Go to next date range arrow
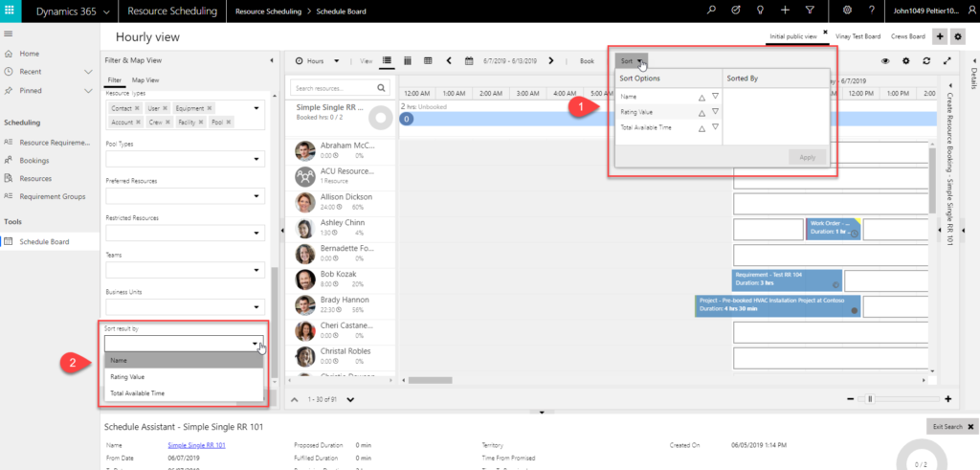980x470 pixels. click(550, 60)
